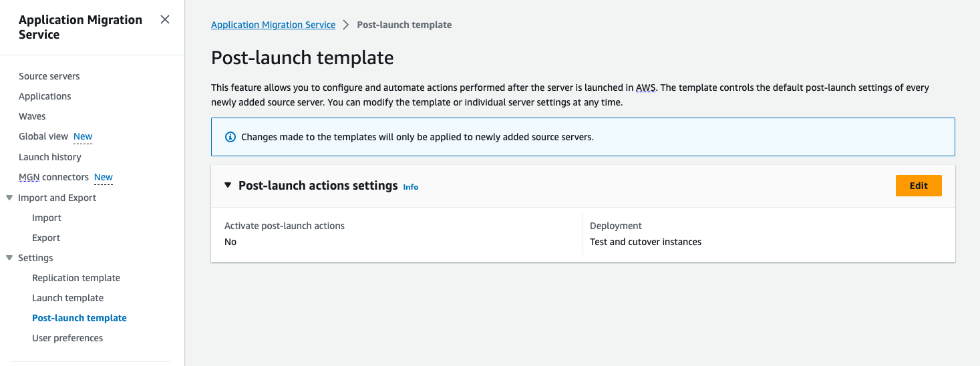The width and height of the screenshot is (980, 366).
Task: Open Source servers in sidebar
Action: pyautogui.click(x=49, y=76)
